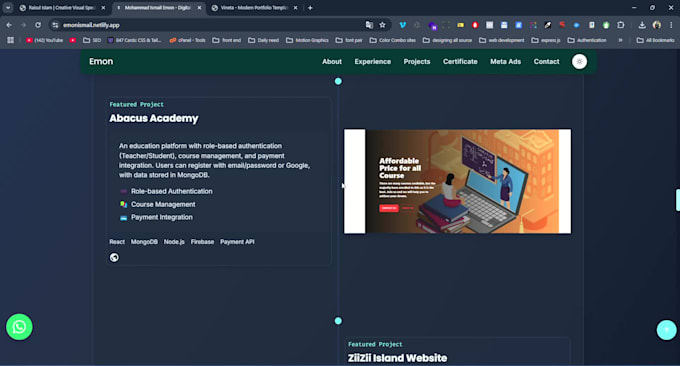Open the apps grid in bookmarks bar
The height and width of the screenshot is (366, 680).
click(x=10, y=40)
